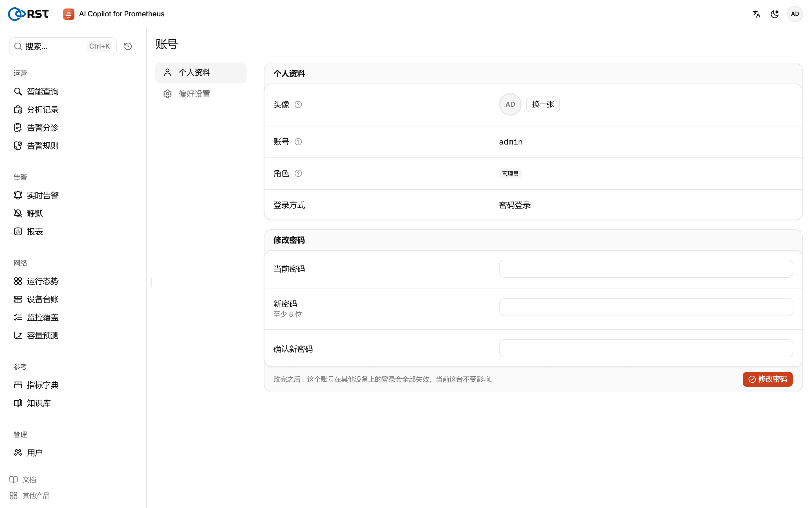
Task: Click the 用户 users icon
Action: click(x=18, y=453)
